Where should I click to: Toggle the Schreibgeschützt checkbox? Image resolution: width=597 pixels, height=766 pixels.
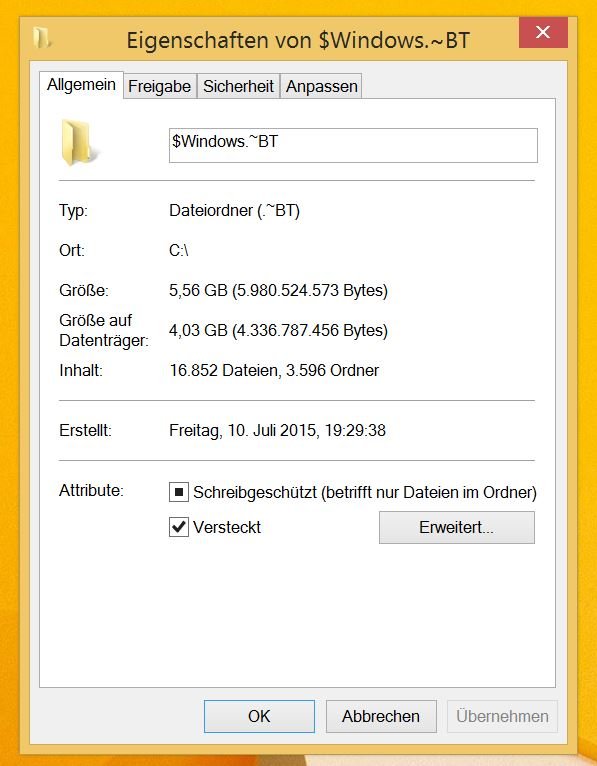179,492
